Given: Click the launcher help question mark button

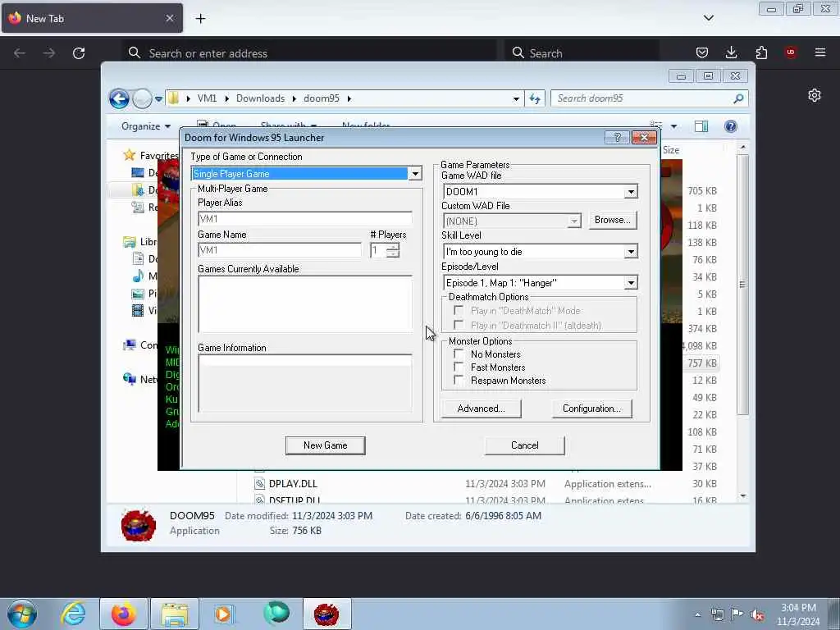Looking at the screenshot, I should (617, 138).
